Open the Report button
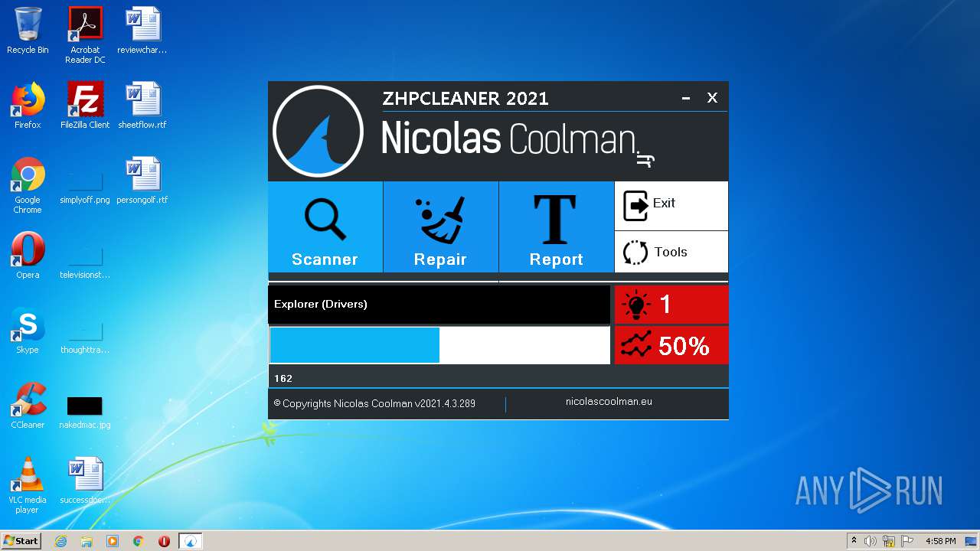The width and height of the screenshot is (980, 551). pyautogui.click(x=556, y=227)
